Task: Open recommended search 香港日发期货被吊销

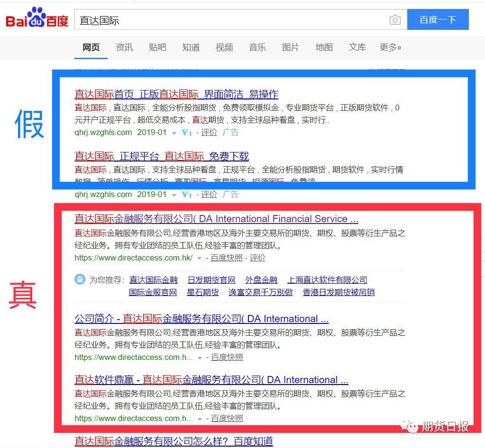Action: coord(339,292)
